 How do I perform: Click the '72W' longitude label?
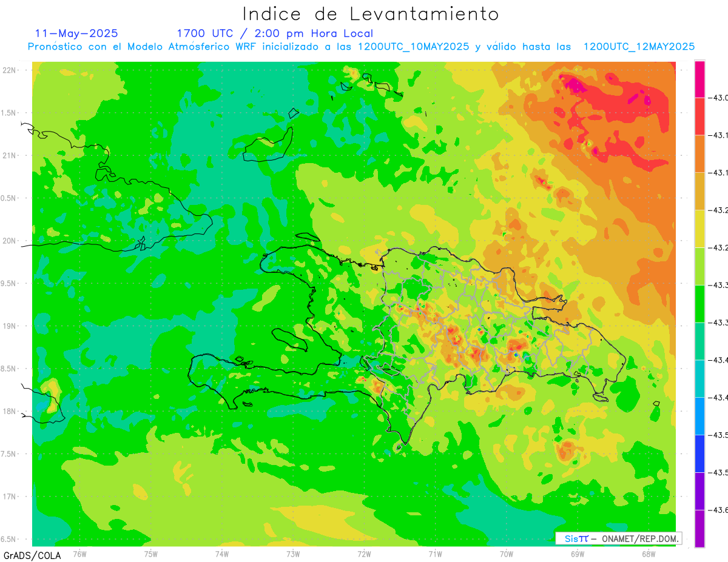[x=364, y=554]
